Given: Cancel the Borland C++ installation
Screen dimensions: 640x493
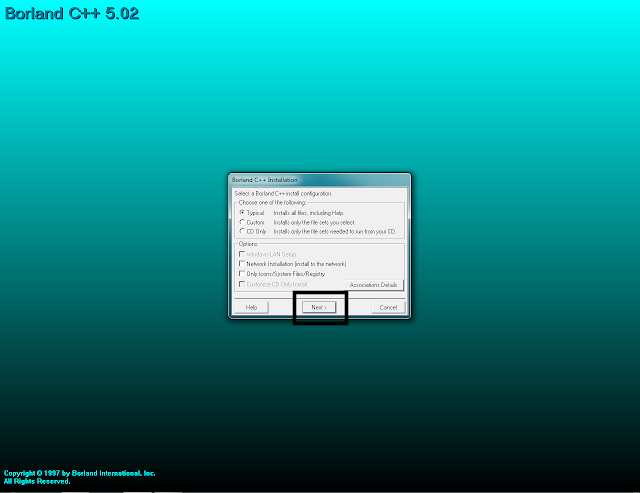Looking at the screenshot, I should tap(388, 307).
